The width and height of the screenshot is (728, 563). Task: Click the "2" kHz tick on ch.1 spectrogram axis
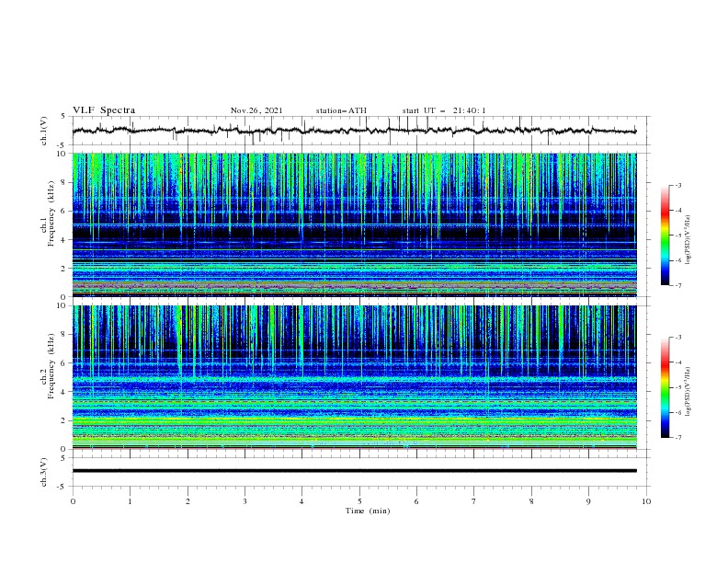pos(64,268)
